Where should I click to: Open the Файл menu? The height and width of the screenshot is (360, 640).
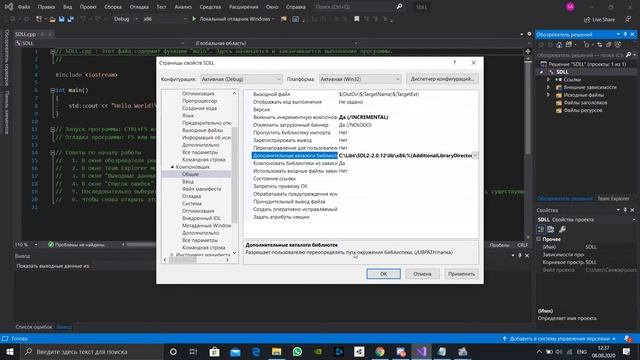24,7
